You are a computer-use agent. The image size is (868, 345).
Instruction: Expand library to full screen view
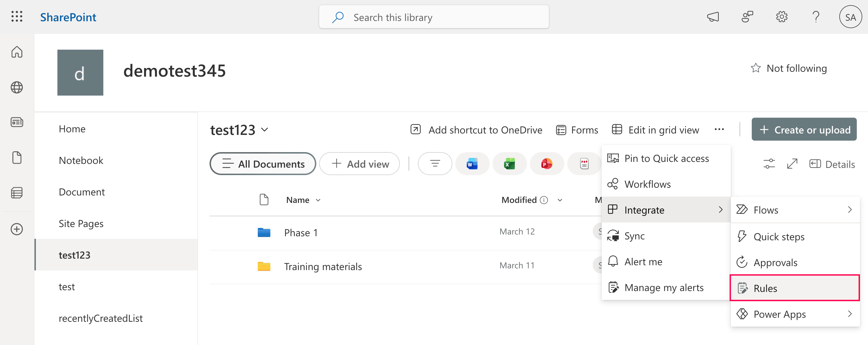pyautogui.click(x=792, y=164)
